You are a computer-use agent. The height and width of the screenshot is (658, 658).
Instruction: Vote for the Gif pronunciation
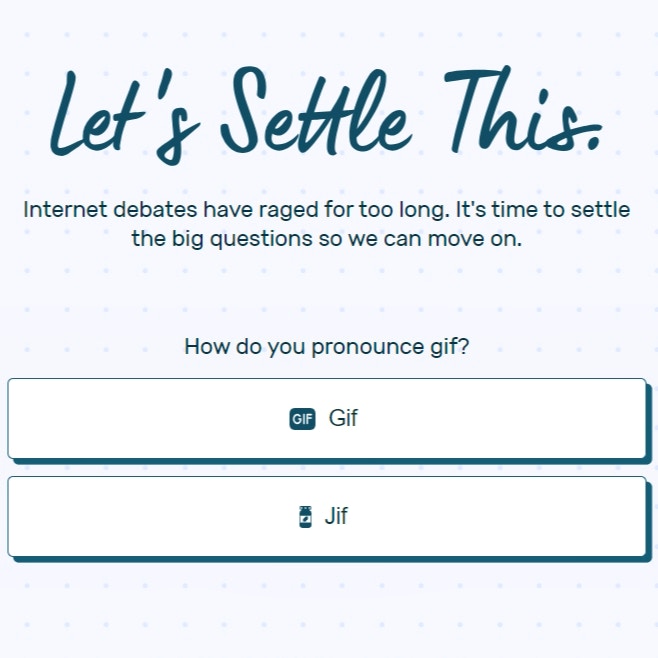pyautogui.click(x=326, y=418)
